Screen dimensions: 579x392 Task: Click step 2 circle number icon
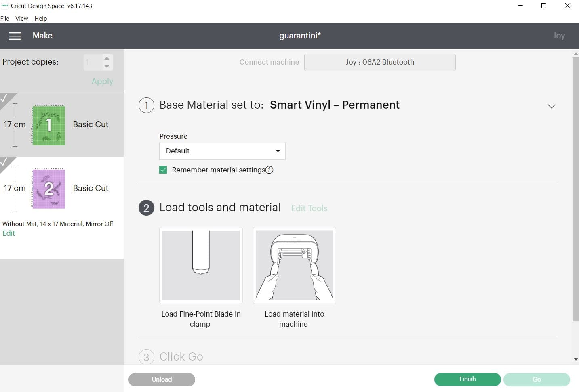[x=146, y=208]
